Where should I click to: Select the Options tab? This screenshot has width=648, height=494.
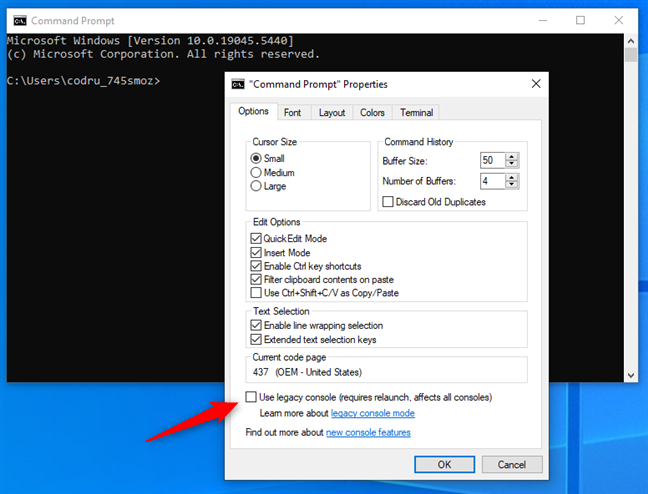click(x=253, y=111)
